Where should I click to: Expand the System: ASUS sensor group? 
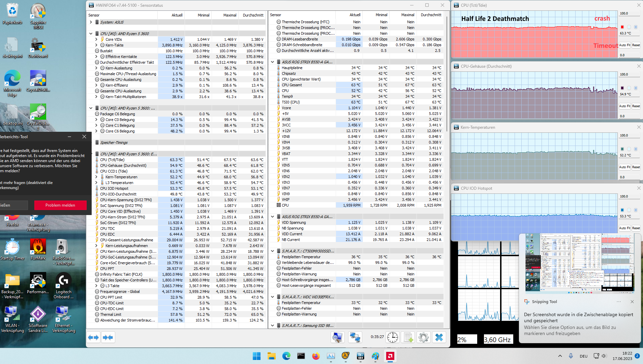[x=91, y=22]
